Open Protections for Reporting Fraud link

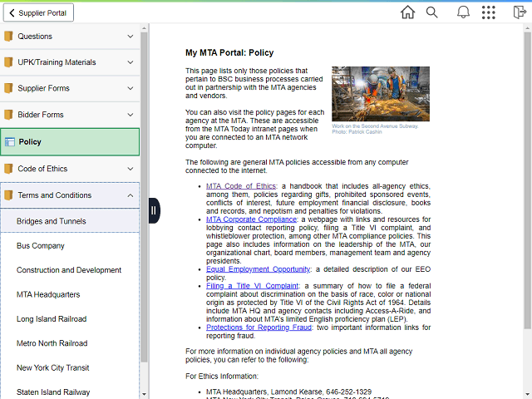point(259,328)
